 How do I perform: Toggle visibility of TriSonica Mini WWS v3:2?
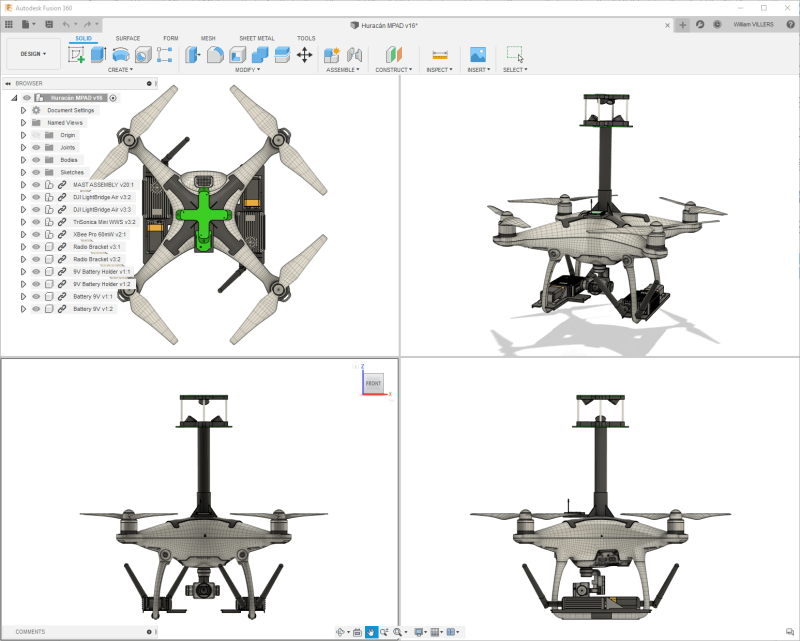(x=36, y=222)
